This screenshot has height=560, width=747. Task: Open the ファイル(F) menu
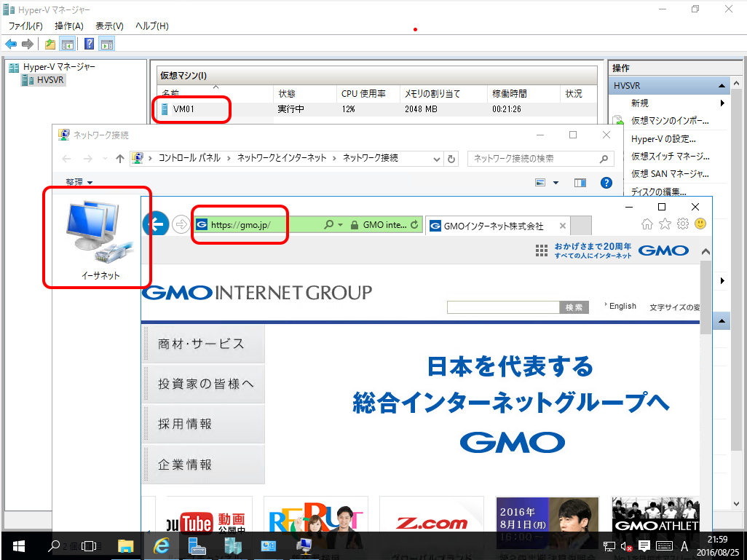pos(25,26)
